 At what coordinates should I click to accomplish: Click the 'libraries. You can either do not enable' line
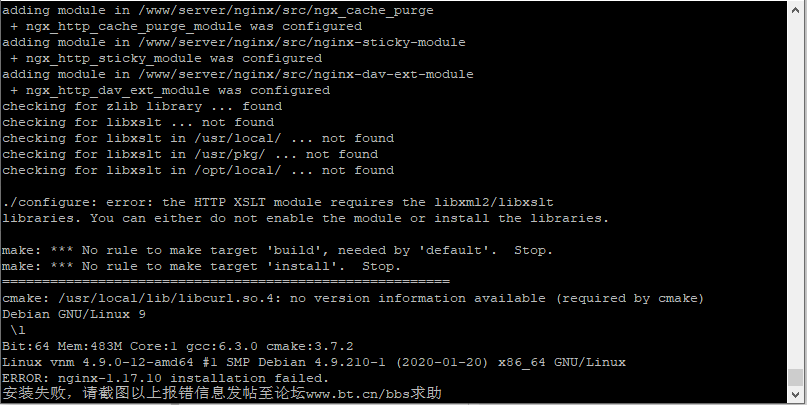[x=306, y=218]
